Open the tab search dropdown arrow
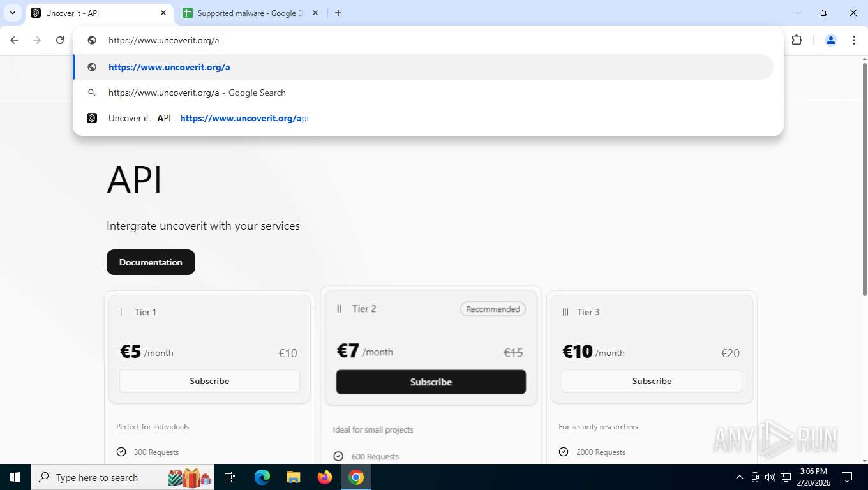Screen dimensions: 868x490 [x=12, y=13]
